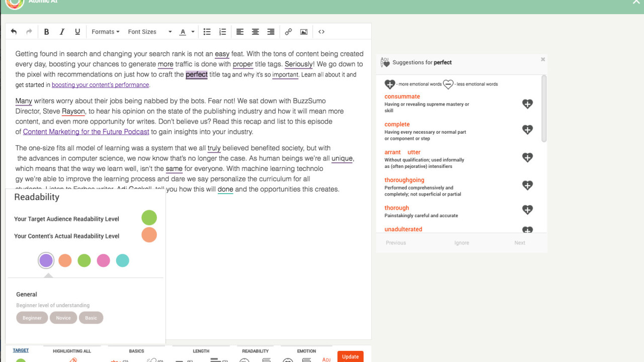Select the pink readability level circle
644x362 pixels.
tap(103, 260)
